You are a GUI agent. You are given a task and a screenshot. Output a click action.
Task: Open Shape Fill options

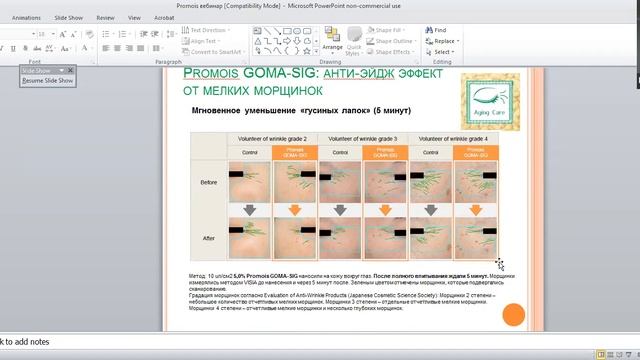(x=386, y=30)
